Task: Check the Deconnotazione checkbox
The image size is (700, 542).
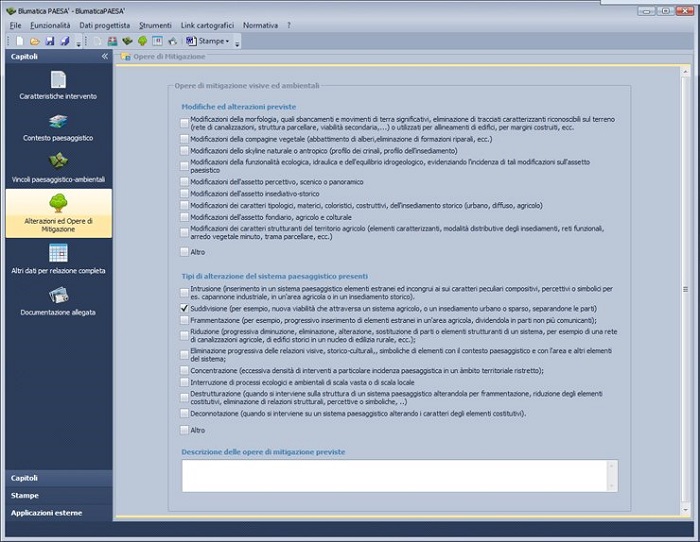Action: pyautogui.click(x=184, y=413)
